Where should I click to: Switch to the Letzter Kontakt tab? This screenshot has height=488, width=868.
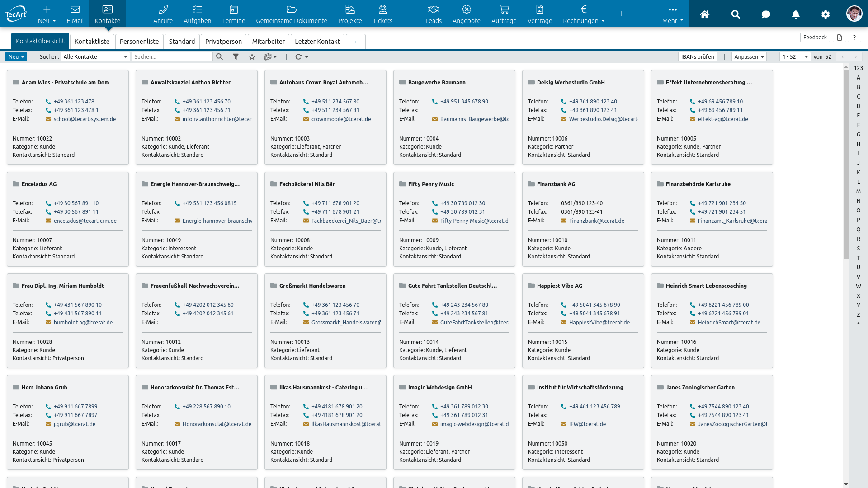317,42
